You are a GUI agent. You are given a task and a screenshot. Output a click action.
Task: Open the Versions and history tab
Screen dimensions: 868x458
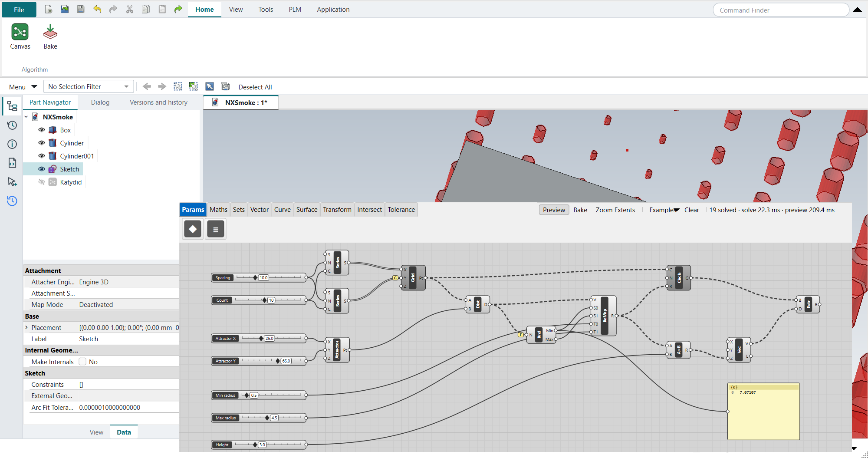coord(158,102)
